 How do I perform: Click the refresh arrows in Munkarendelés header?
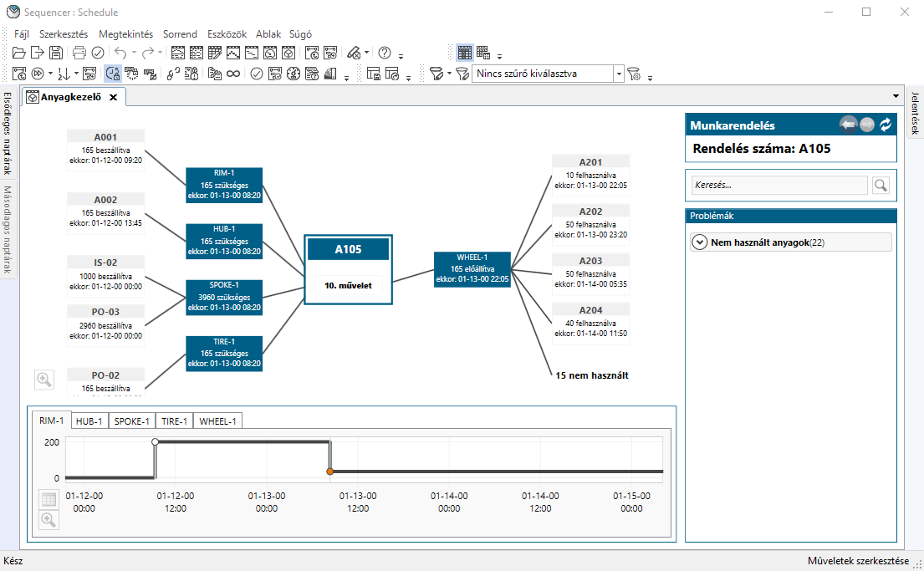(x=886, y=125)
